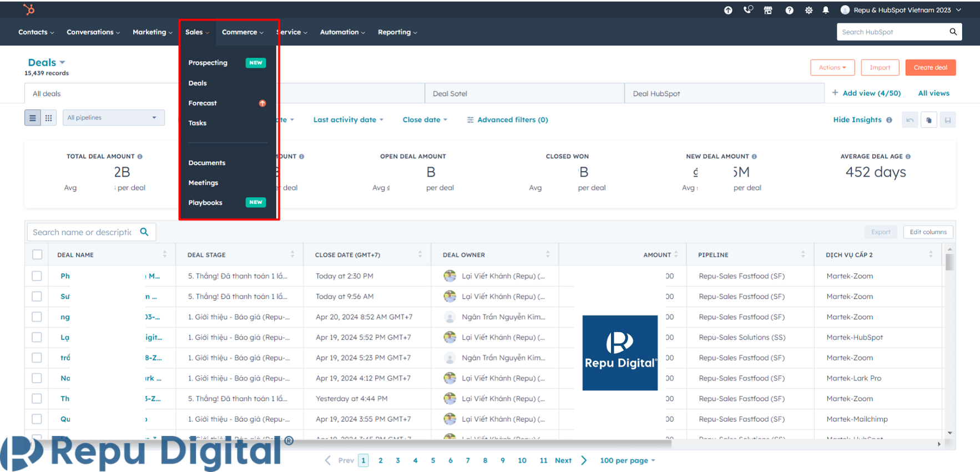Open the Actions dropdown button
This screenshot has width=980, height=472.
click(x=832, y=68)
